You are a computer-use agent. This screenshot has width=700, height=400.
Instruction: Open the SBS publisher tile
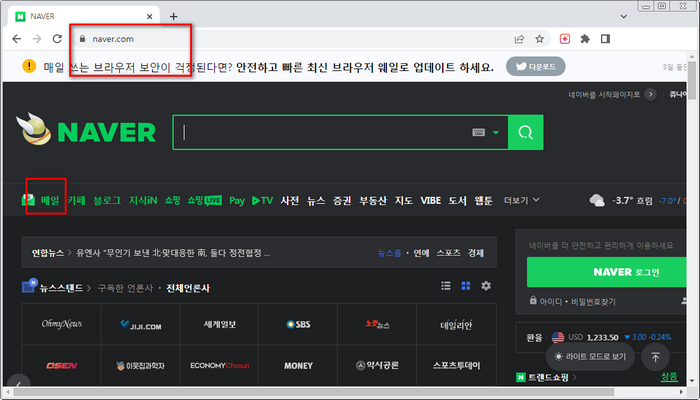pyautogui.click(x=298, y=324)
